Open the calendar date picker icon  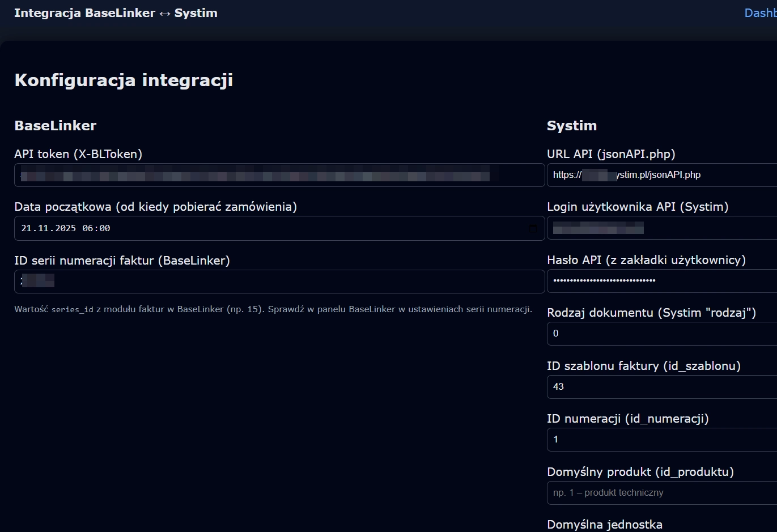point(532,228)
